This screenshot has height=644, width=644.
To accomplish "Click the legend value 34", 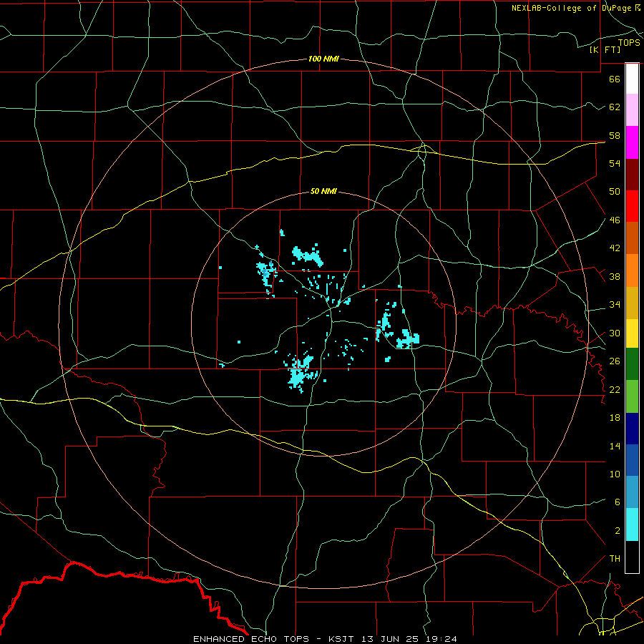I will click(x=615, y=304).
